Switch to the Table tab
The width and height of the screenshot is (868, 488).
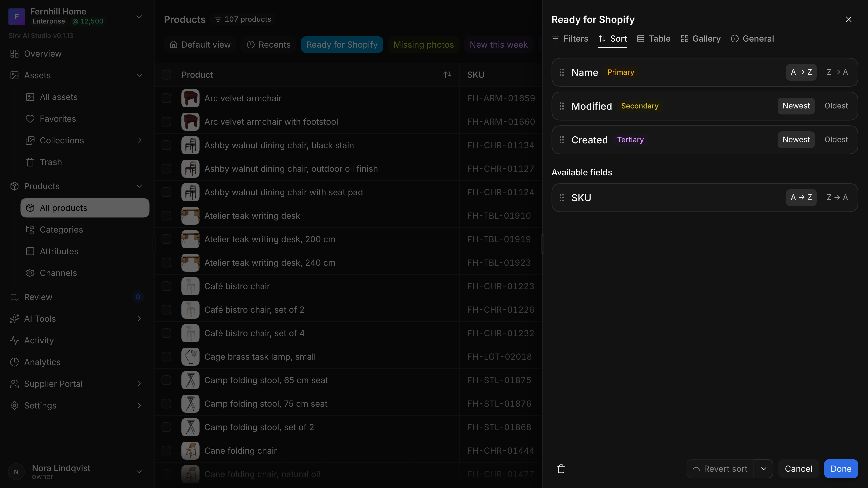(x=654, y=39)
